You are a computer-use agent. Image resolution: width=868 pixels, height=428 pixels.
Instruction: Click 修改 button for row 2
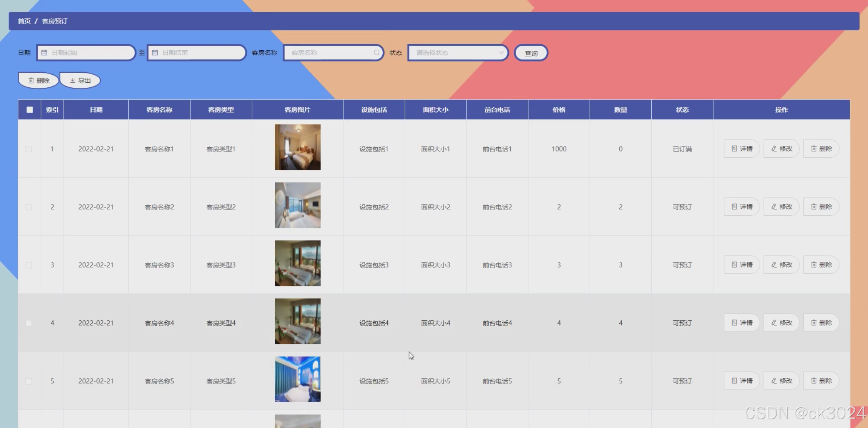point(781,207)
